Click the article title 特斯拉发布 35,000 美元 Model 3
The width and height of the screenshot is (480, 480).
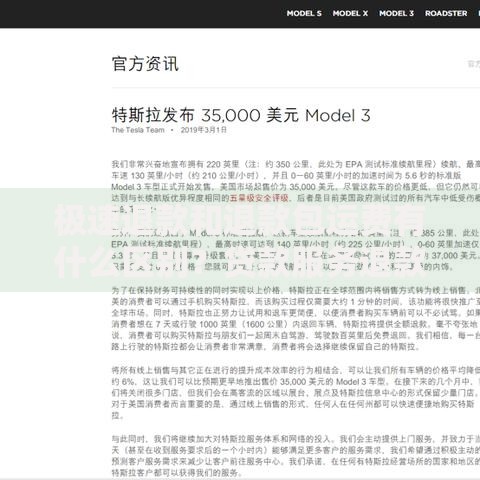[x=241, y=115]
